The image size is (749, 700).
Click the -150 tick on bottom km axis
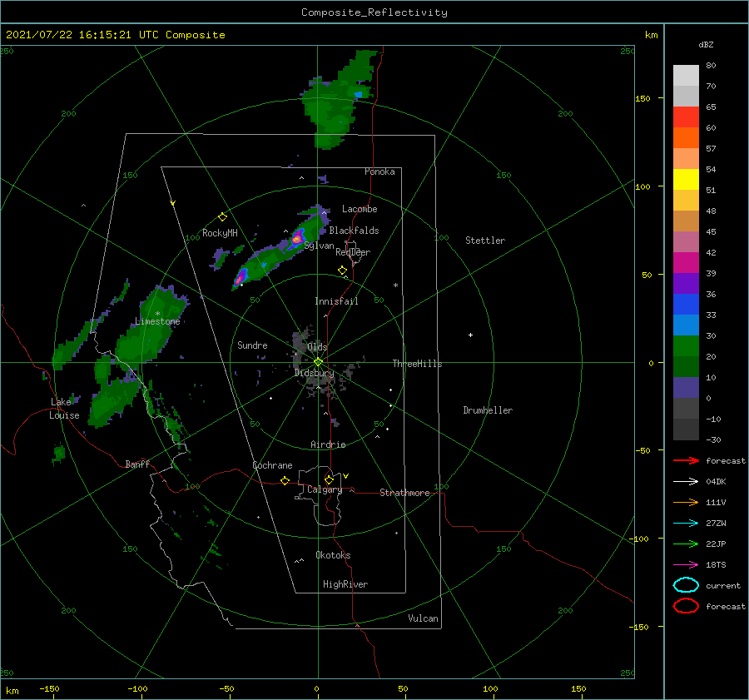click(x=49, y=688)
